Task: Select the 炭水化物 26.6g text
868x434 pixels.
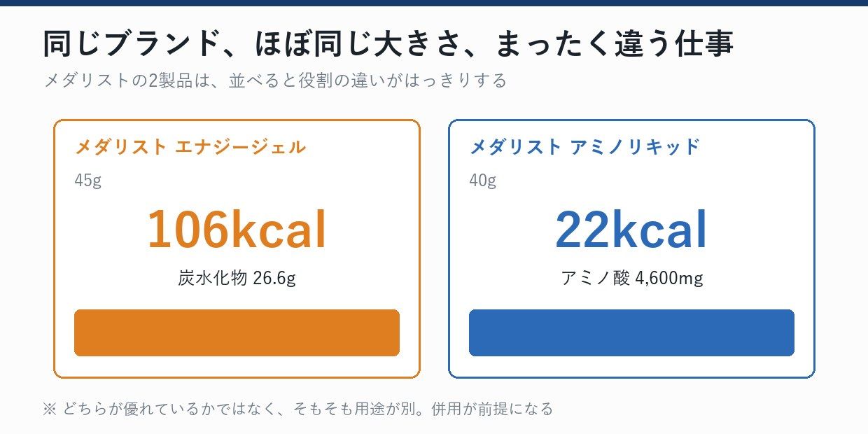Action: [x=237, y=279]
